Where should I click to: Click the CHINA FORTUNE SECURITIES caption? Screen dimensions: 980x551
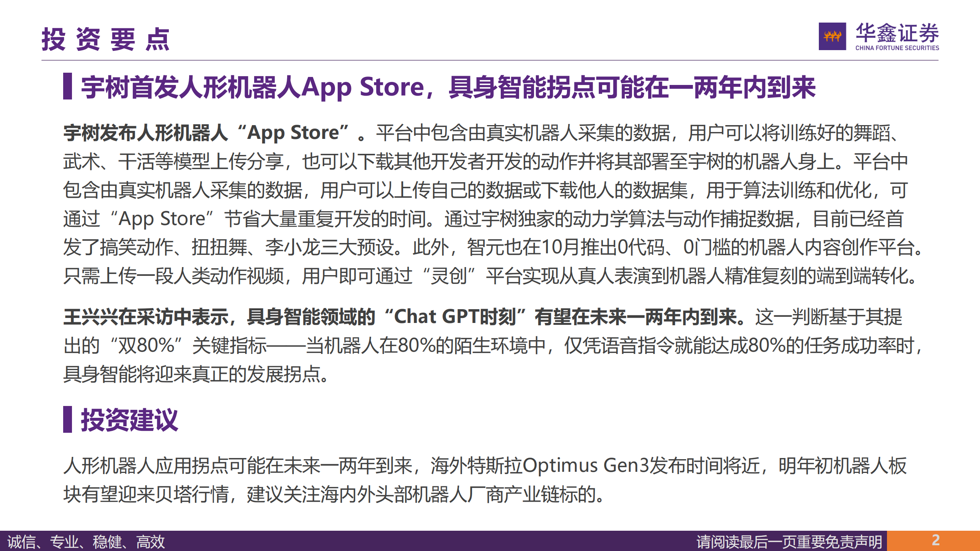[x=897, y=48]
